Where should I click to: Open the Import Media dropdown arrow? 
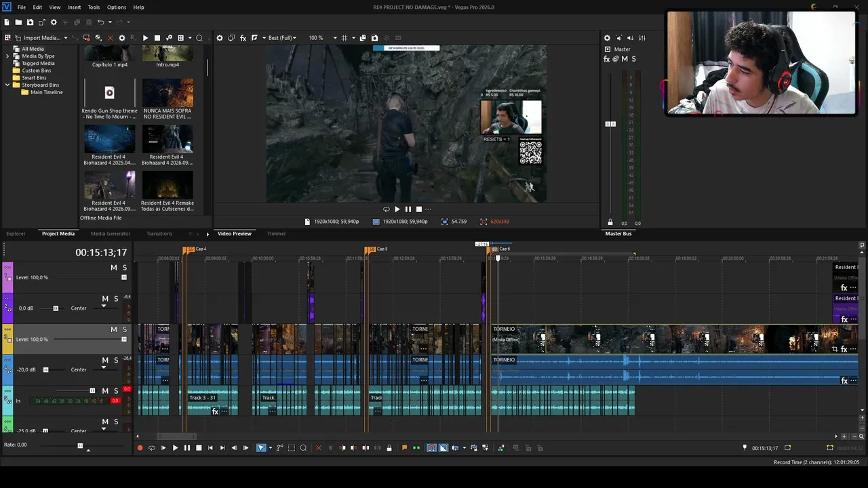66,38
